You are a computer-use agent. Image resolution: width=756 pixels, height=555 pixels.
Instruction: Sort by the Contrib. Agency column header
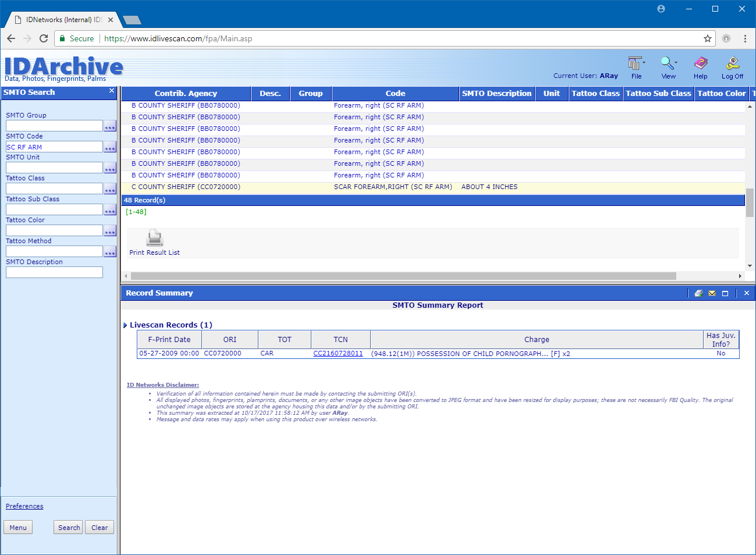click(186, 94)
